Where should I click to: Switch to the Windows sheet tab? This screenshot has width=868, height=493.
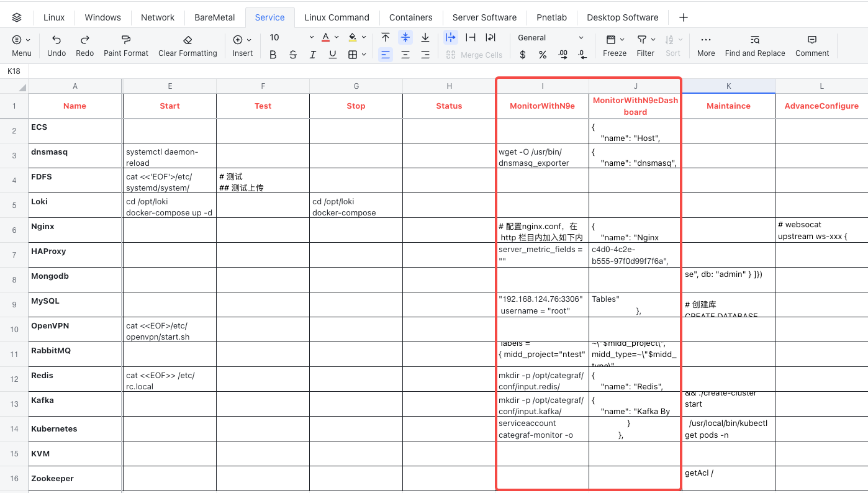(103, 17)
